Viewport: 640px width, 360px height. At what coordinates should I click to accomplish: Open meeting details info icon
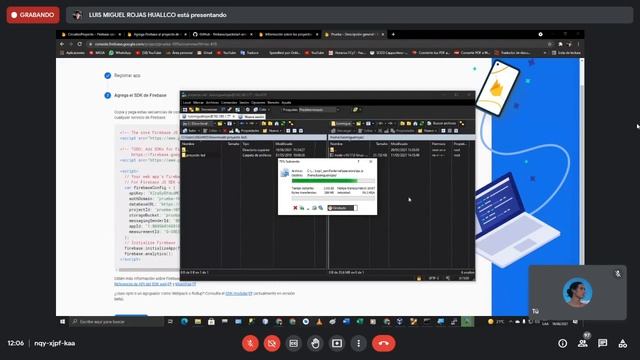point(562,344)
